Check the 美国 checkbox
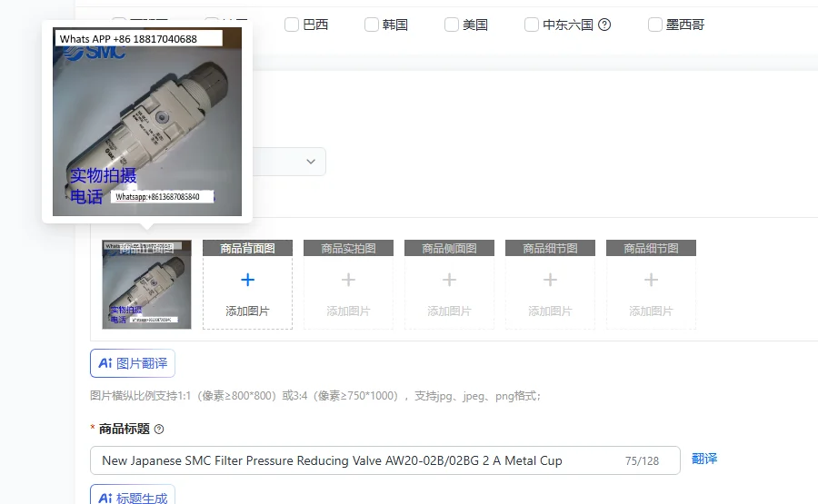Screen dimensions: 818x504 tap(451, 25)
